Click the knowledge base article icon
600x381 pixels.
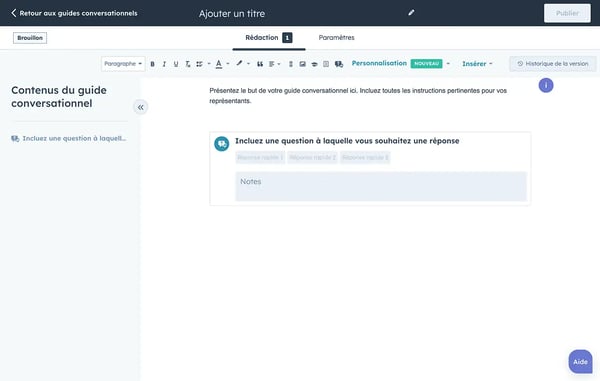pyautogui.click(x=314, y=64)
